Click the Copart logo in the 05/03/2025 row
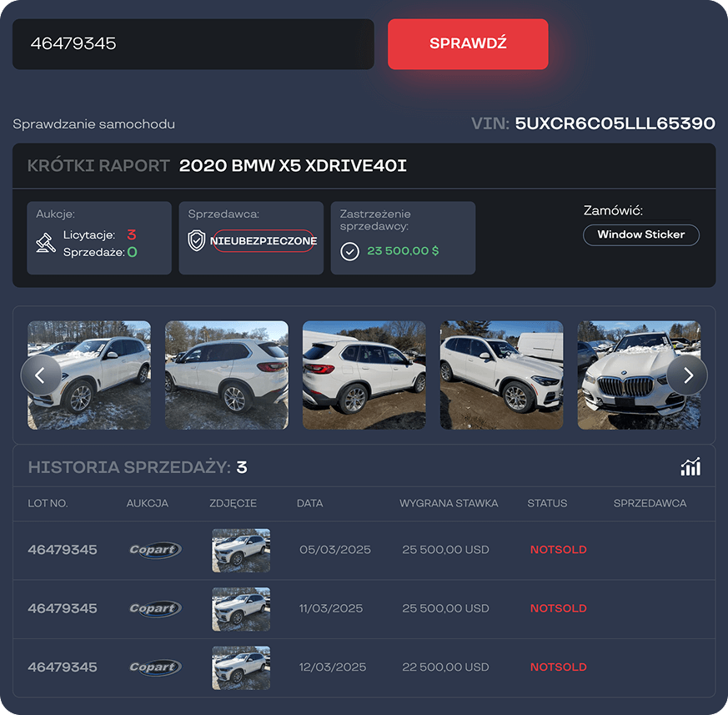728x715 pixels. point(155,550)
